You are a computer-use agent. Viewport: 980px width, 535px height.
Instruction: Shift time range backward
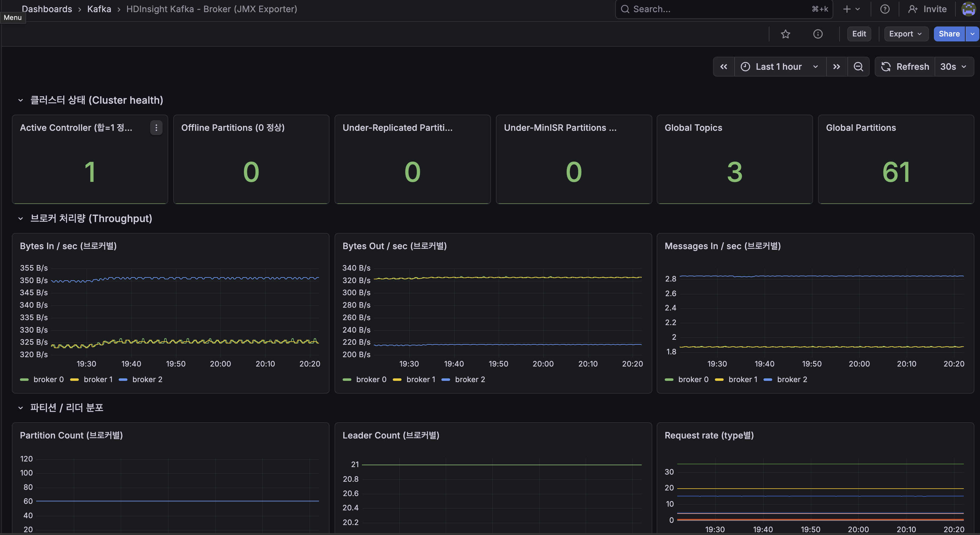click(724, 67)
